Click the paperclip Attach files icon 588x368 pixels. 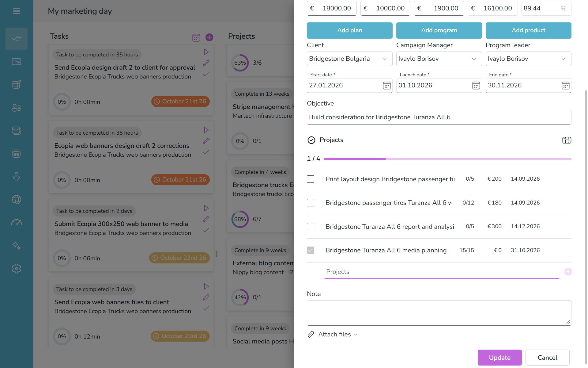pyautogui.click(x=311, y=334)
